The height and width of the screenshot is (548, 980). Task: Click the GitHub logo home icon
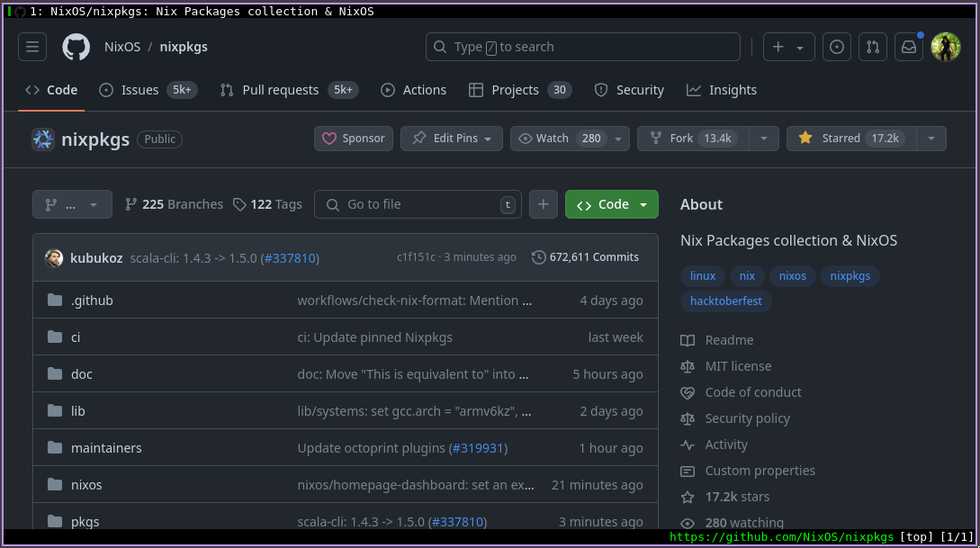(76, 47)
